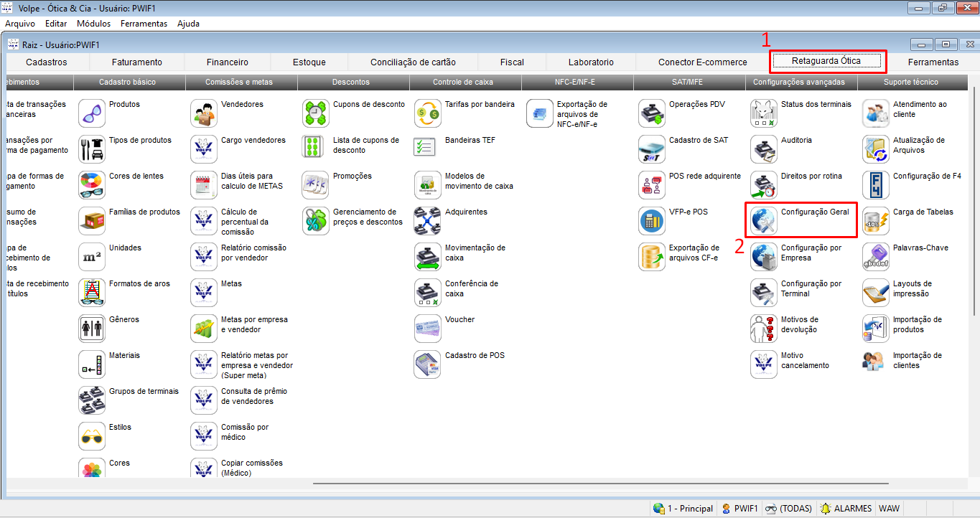Launch the Movimentação de caixa icon
Screen dimensions: 980x518
pos(428,257)
